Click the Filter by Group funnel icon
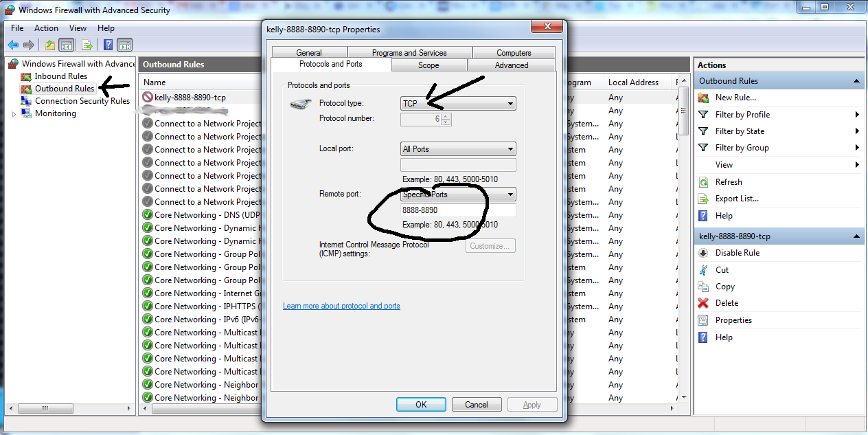Viewport: 868px width, 435px height. [x=703, y=147]
